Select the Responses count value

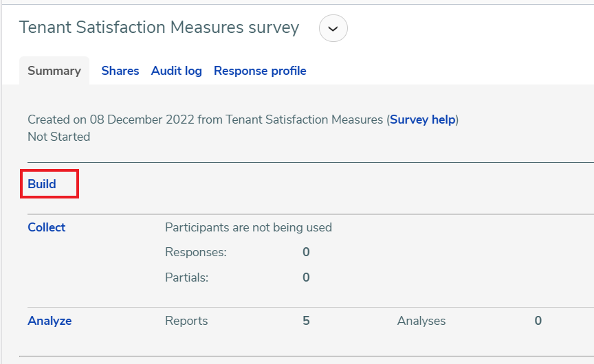(x=306, y=252)
